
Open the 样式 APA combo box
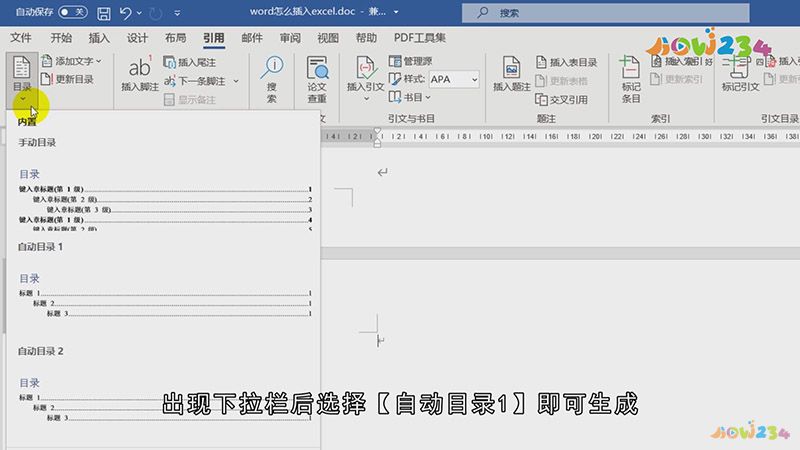pos(454,79)
